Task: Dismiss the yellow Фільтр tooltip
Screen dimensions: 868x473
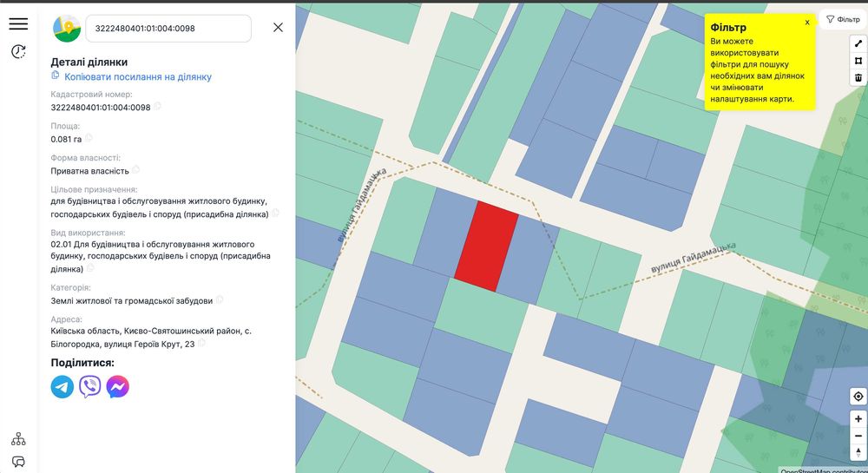Action: 807,23
